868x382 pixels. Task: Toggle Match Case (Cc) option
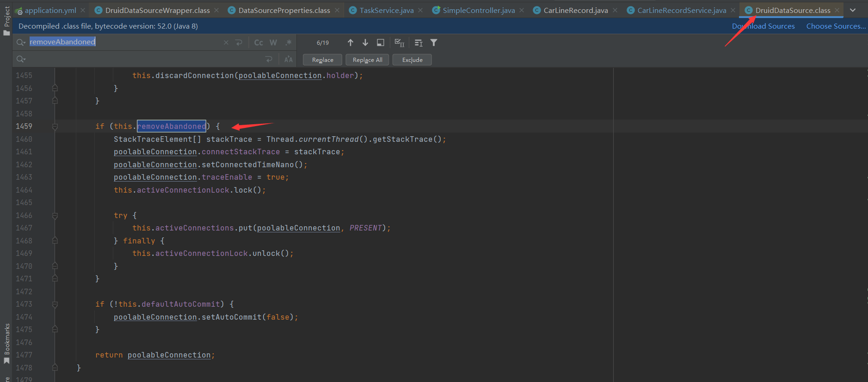(259, 42)
